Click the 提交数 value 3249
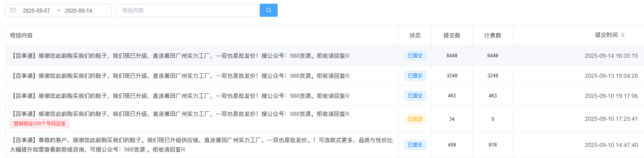Viewport: 644px width, 158px height. (x=452, y=76)
